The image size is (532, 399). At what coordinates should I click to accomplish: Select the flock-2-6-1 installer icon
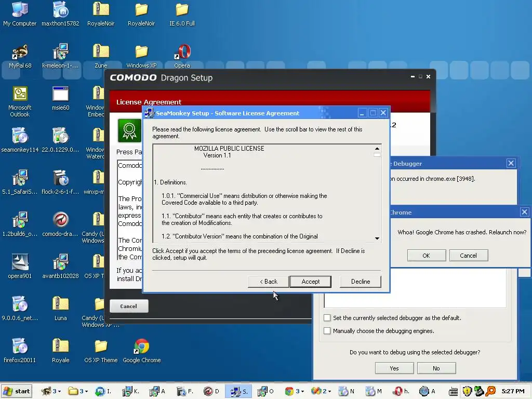(60, 182)
